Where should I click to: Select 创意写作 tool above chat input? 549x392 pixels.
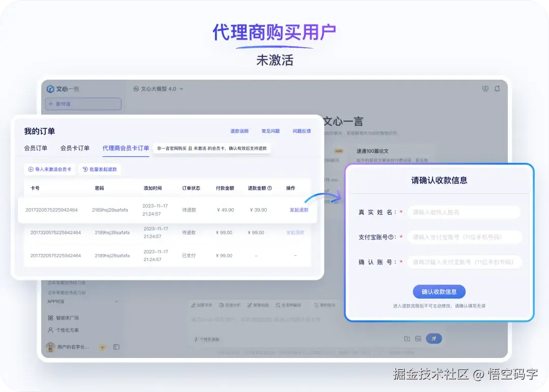(x=202, y=305)
